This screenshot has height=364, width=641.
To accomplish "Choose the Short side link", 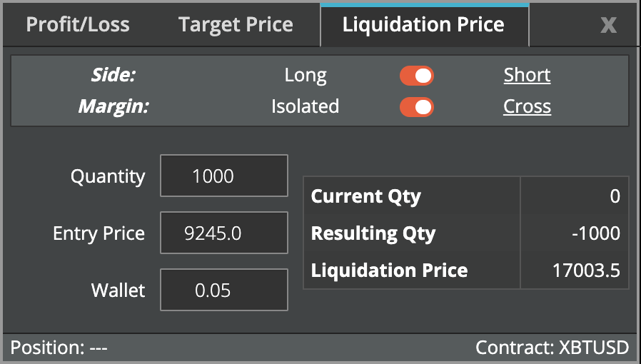I will coord(527,76).
